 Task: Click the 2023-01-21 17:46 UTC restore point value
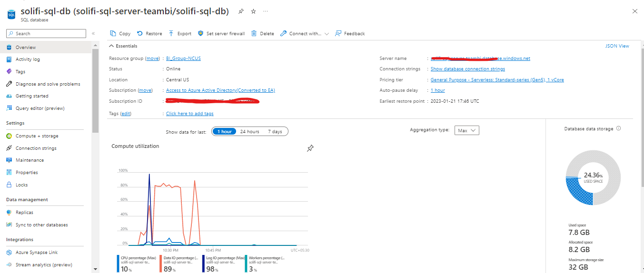tap(455, 101)
